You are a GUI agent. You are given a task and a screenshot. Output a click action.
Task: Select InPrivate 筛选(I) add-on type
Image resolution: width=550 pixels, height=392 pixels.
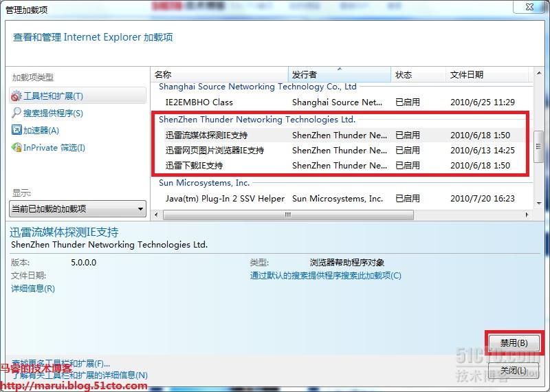pyautogui.click(x=54, y=147)
